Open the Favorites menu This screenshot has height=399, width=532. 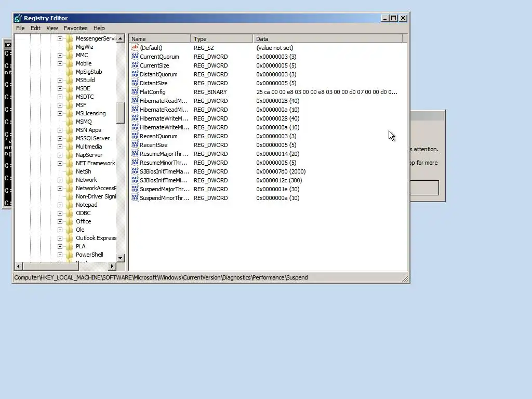click(76, 28)
